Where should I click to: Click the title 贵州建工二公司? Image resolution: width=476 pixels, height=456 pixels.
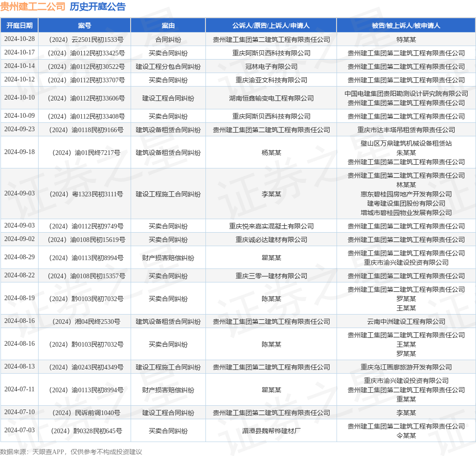[33, 7]
